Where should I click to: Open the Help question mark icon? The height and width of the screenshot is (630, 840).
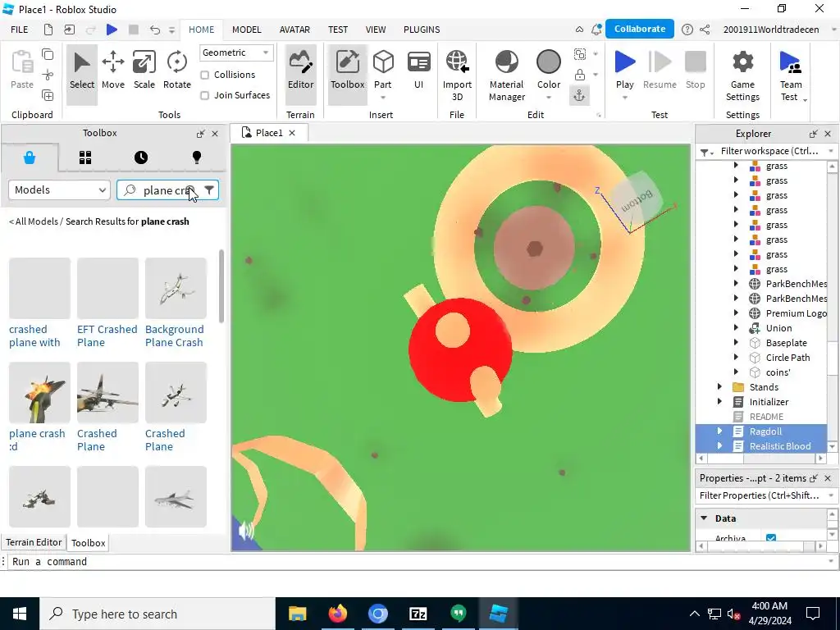coord(687,30)
